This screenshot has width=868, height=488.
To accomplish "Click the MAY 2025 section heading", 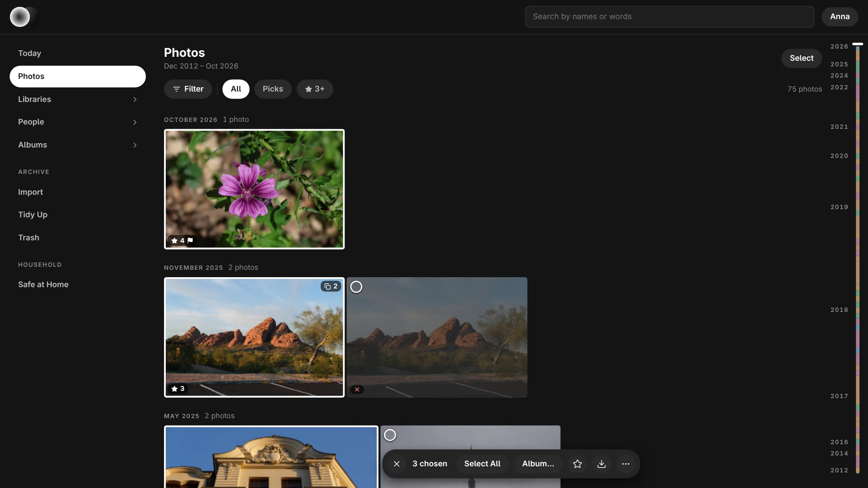I will click(x=181, y=416).
